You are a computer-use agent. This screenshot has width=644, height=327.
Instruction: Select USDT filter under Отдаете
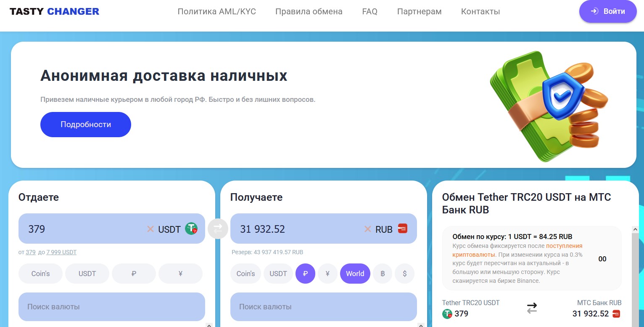(x=87, y=274)
